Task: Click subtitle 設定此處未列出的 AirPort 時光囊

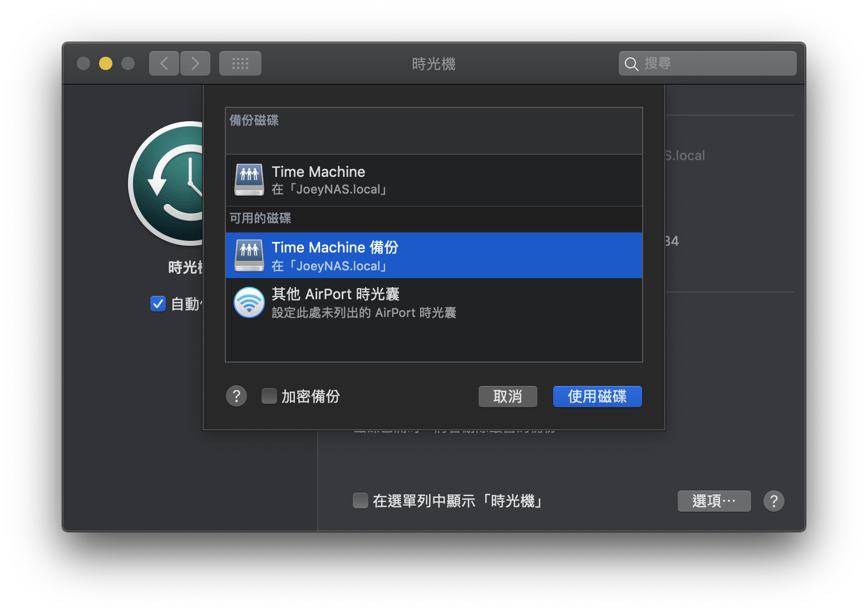Action: click(x=364, y=313)
